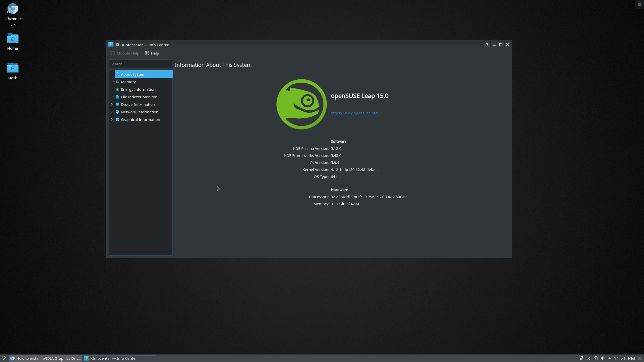644x362 pixels.
Task: Expand the Network Information tree node
Action: coord(112,112)
